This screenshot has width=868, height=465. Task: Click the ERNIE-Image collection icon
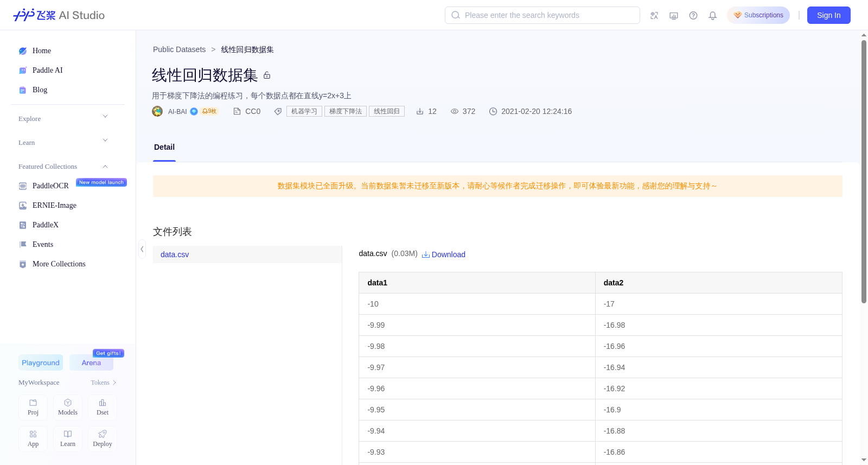click(x=23, y=206)
